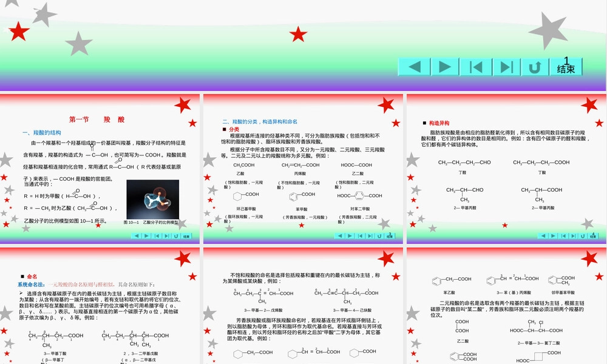The width and height of the screenshot is (607, 364).
Task: Click the formula HOOC—COOH labeled 乙二酸 in 分类 slide
Action: [356, 165]
